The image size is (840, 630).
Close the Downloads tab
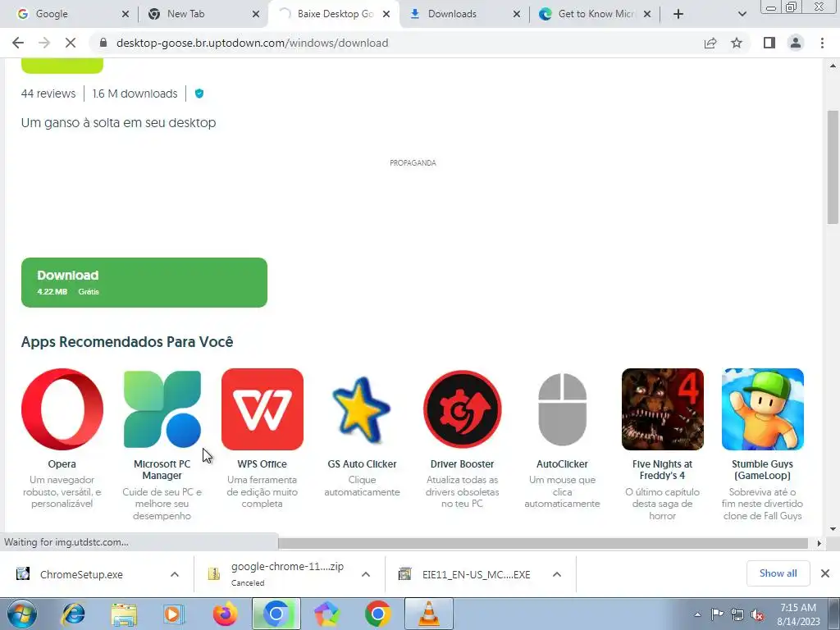pos(517,14)
